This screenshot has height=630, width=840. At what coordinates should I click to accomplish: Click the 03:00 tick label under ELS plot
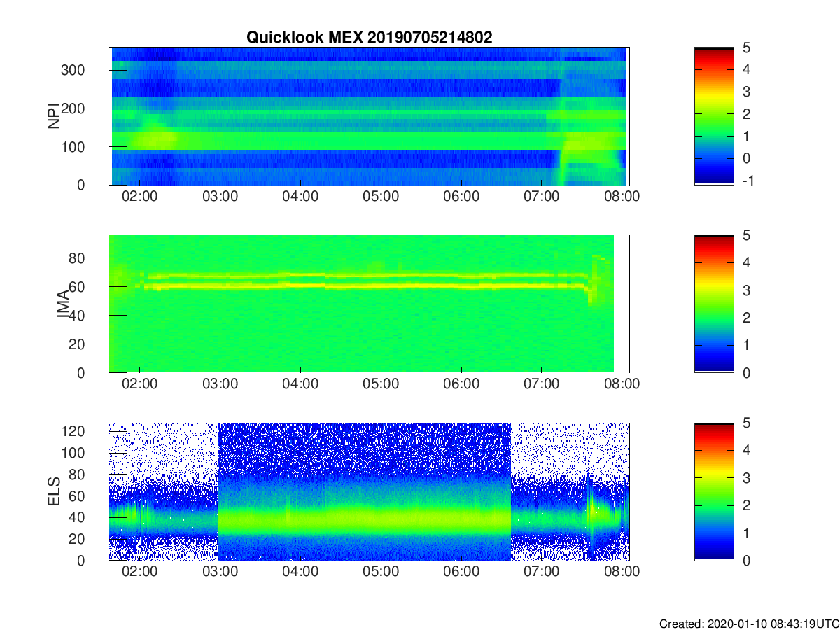(220, 572)
